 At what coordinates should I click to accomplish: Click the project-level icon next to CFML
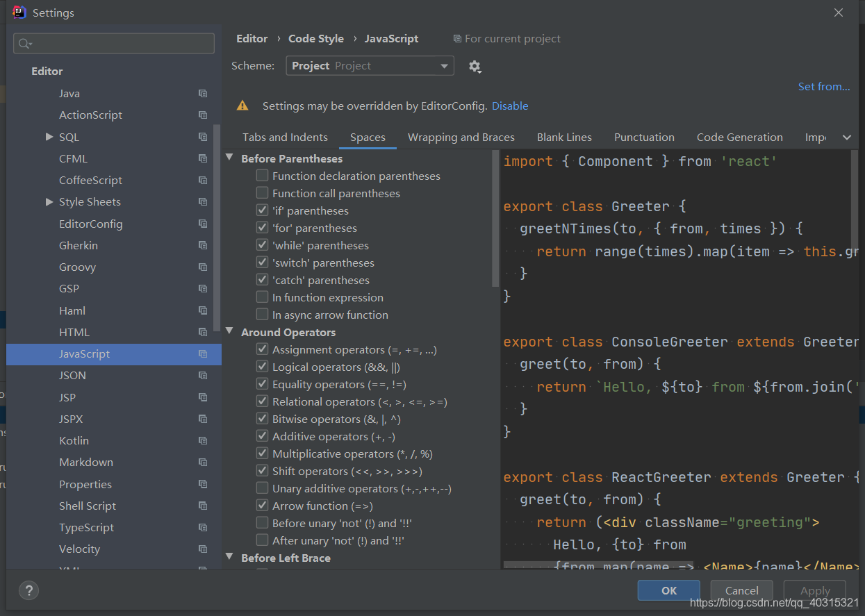click(203, 159)
